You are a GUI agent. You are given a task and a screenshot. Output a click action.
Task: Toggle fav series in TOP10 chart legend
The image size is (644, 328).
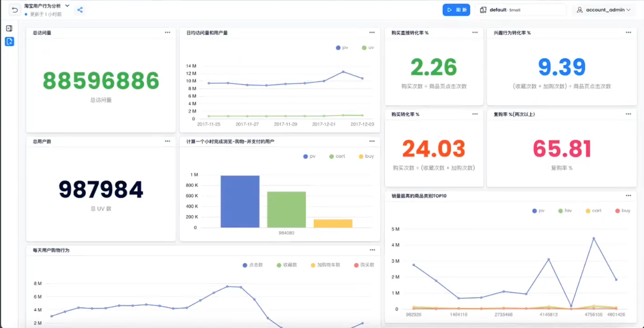click(x=565, y=211)
